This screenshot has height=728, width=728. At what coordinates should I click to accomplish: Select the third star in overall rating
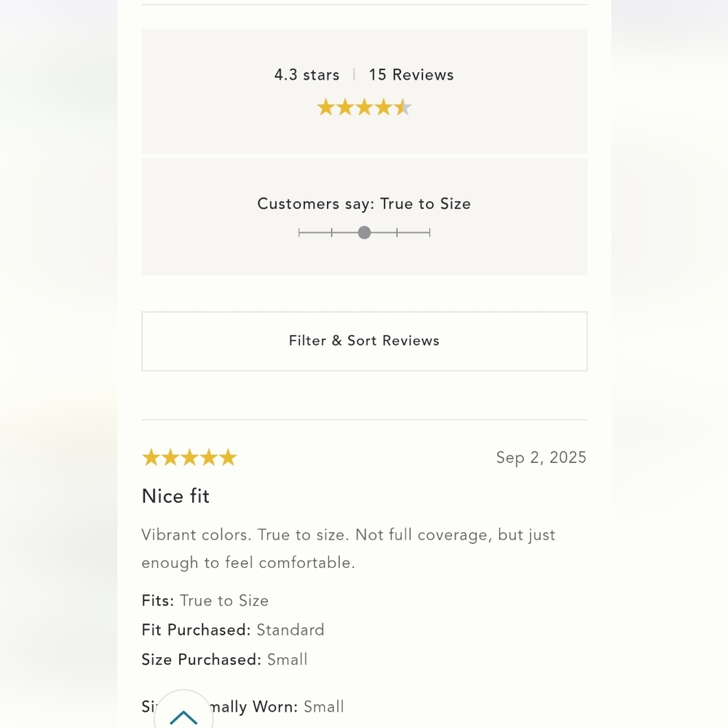click(364, 108)
